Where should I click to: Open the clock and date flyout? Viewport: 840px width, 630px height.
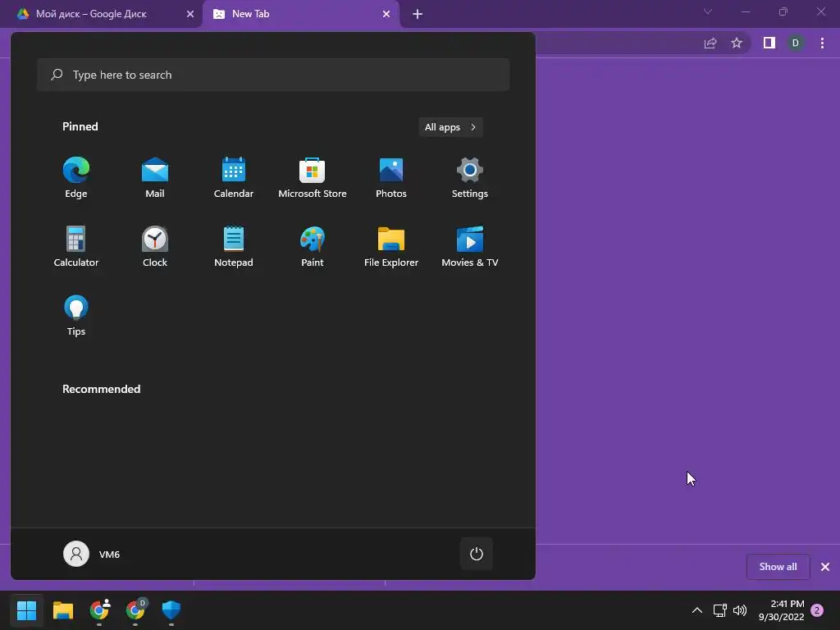coord(781,610)
